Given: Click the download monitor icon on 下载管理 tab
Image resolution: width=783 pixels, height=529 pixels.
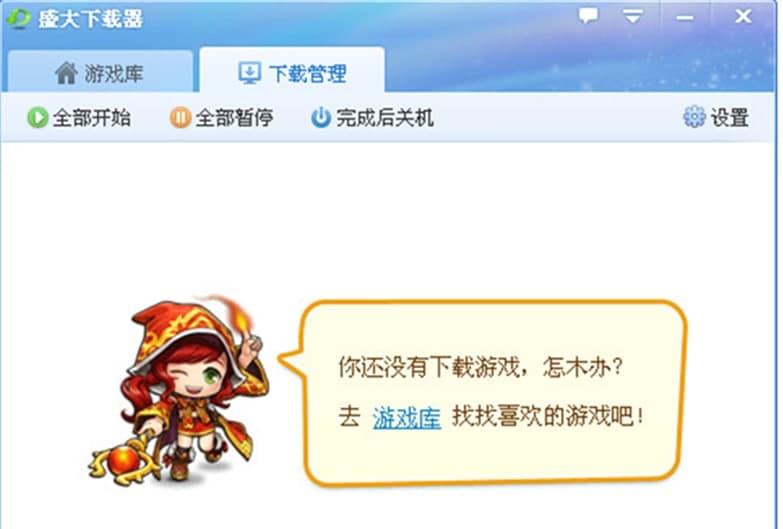Looking at the screenshot, I should (x=249, y=73).
